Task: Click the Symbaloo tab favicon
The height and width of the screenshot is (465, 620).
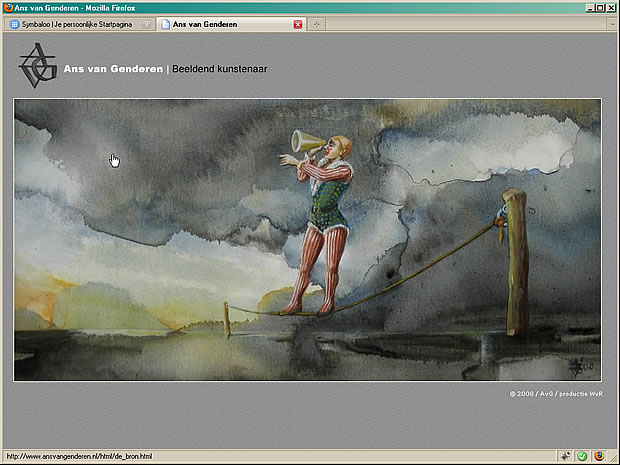Action: click(14, 25)
